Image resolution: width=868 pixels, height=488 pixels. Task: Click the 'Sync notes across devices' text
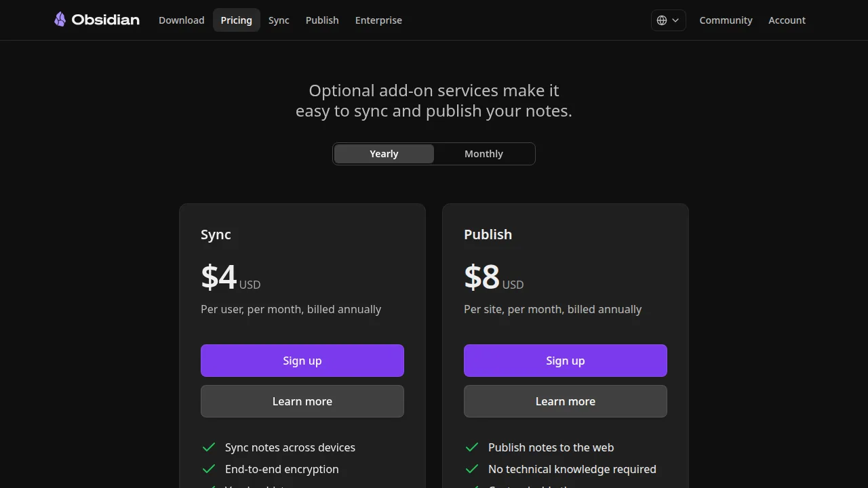point(290,447)
